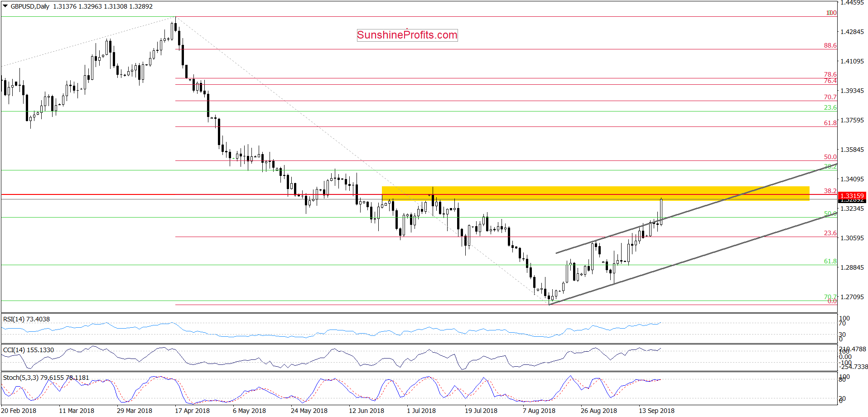Click the 78.6 Fibonacci level label
868x417 pixels.
click(830, 74)
